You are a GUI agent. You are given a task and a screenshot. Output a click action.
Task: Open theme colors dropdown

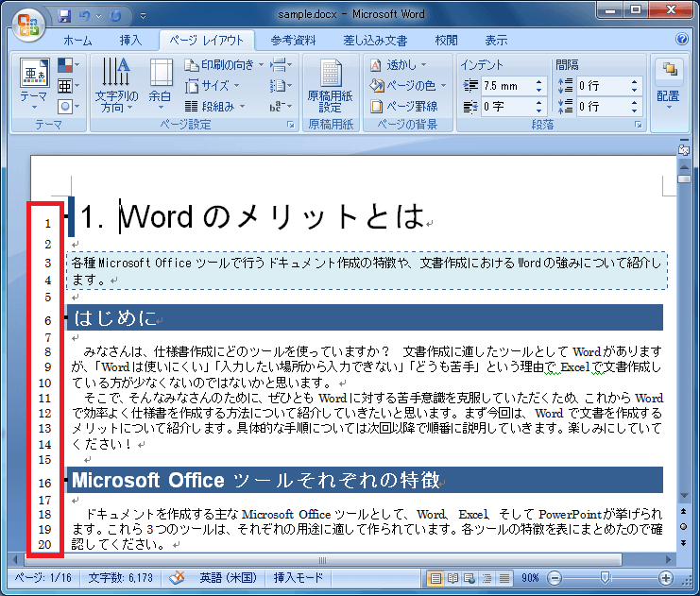[68, 65]
